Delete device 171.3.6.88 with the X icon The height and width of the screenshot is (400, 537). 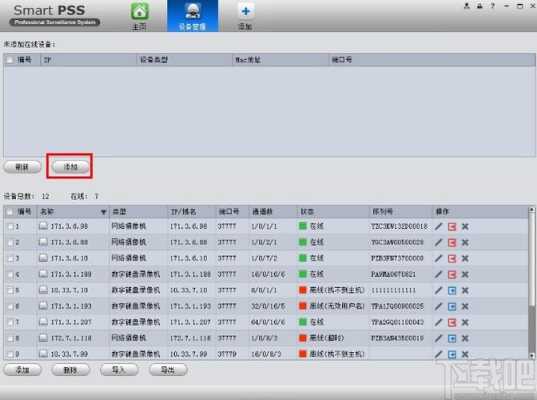coord(465,242)
